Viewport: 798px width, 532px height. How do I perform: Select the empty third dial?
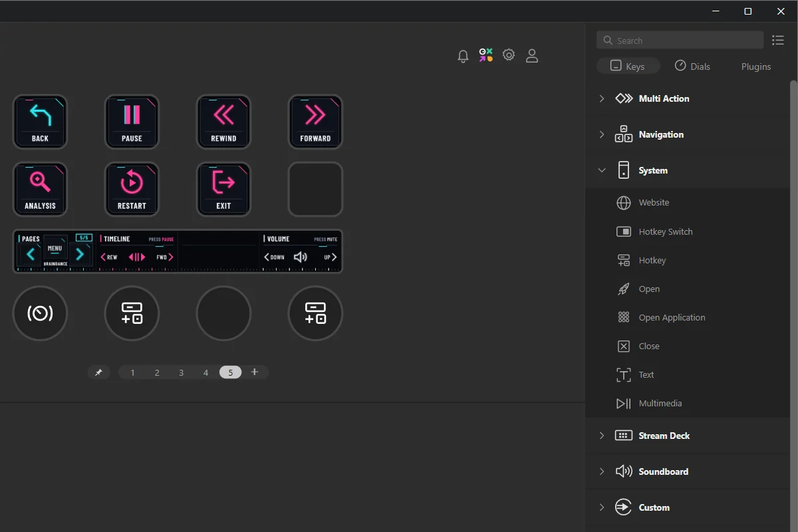[223, 313]
